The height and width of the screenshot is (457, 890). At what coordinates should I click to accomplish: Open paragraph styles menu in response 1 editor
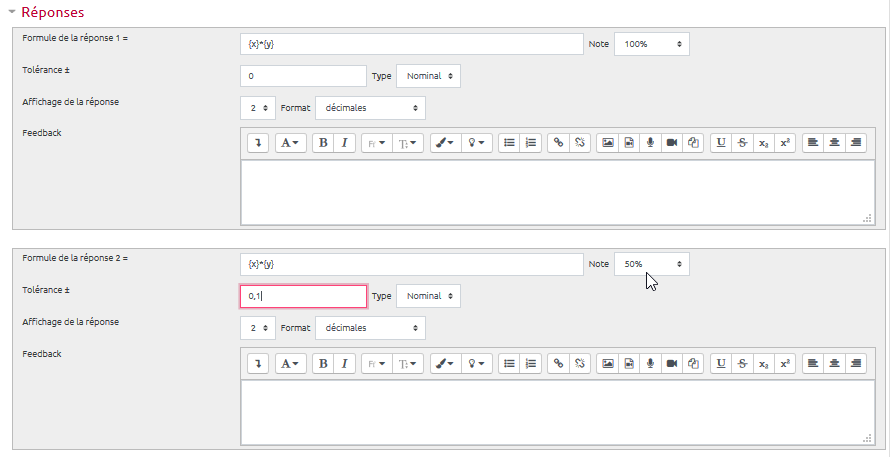(x=290, y=143)
